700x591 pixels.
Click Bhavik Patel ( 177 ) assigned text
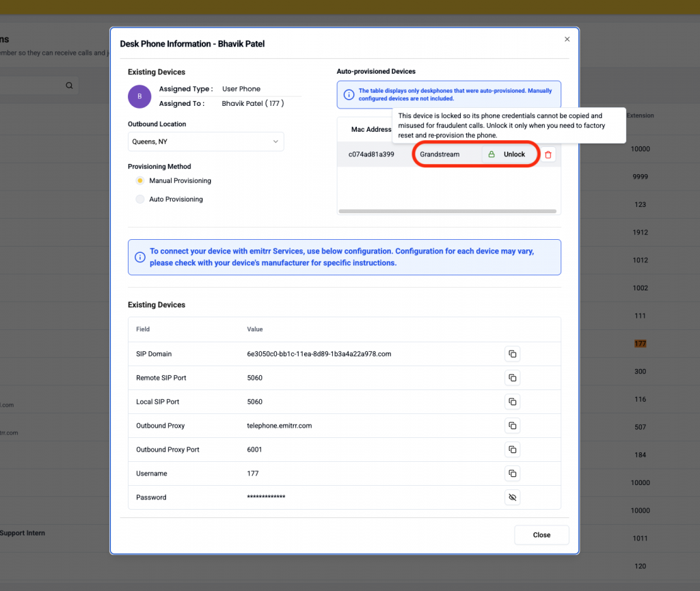point(253,103)
